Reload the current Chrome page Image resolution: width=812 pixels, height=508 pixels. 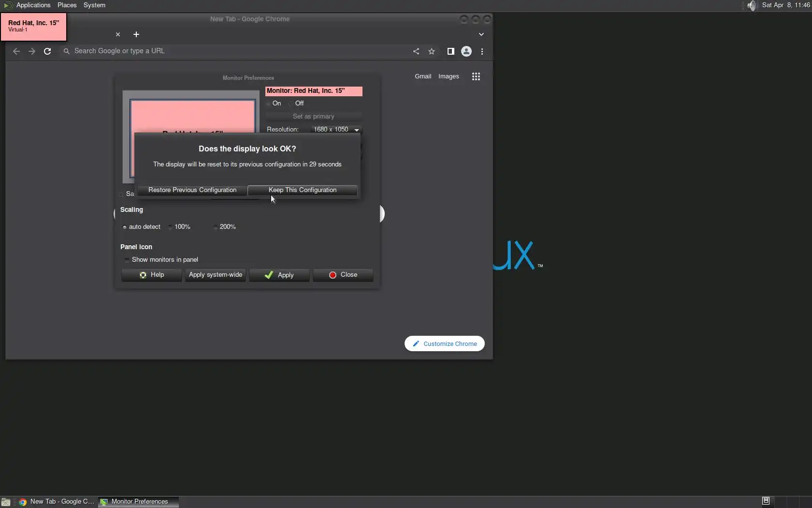[x=47, y=51]
